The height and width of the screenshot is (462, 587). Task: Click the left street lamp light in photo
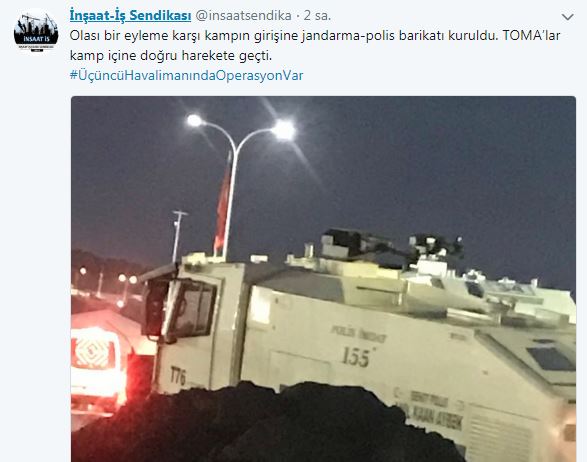tap(194, 120)
